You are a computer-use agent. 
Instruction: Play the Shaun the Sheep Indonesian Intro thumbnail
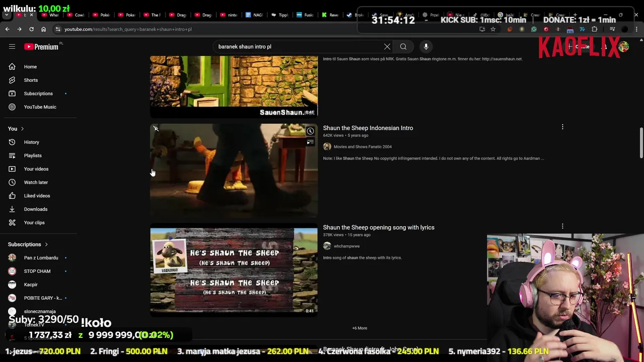[x=234, y=171]
